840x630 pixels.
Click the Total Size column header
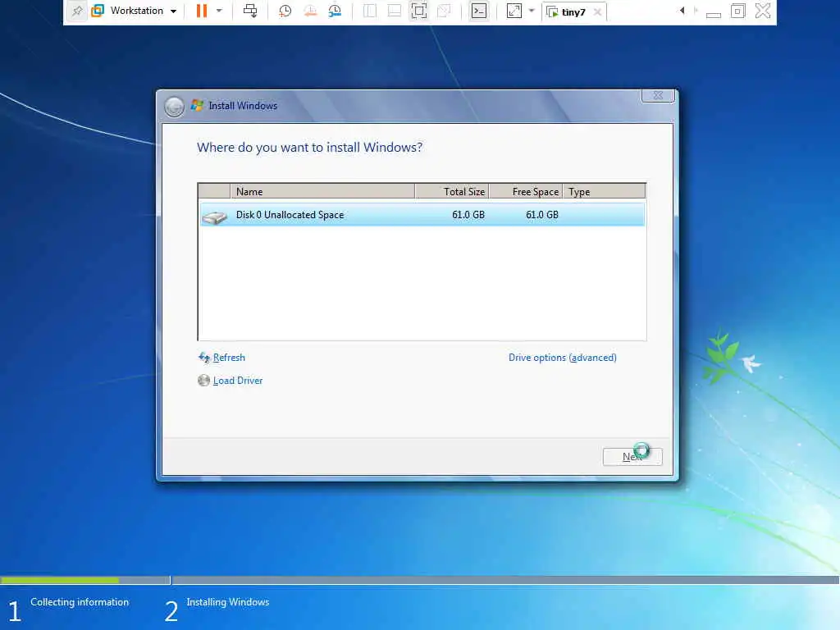452,191
